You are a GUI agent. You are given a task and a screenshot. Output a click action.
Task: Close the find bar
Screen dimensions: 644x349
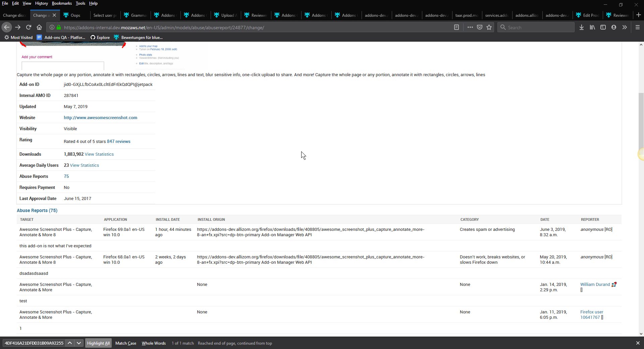coord(638,343)
